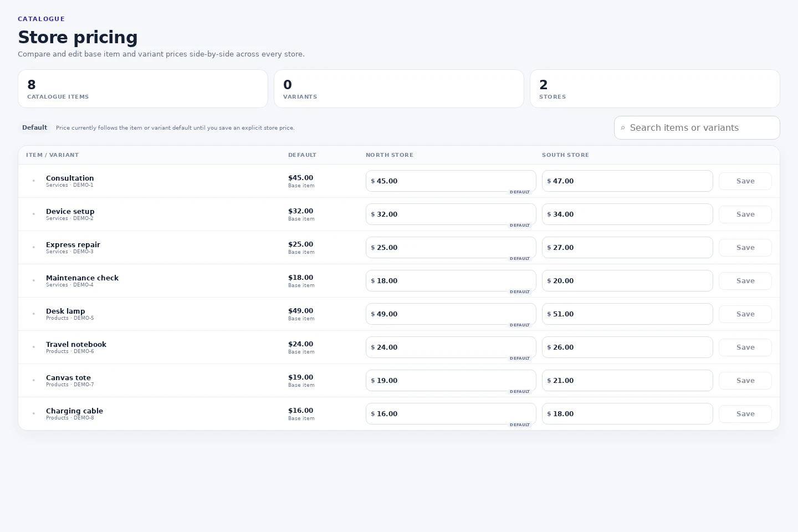Screen dimensions: 798x532
Task: Edit Express repair North Store price
Action: click(x=451, y=248)
